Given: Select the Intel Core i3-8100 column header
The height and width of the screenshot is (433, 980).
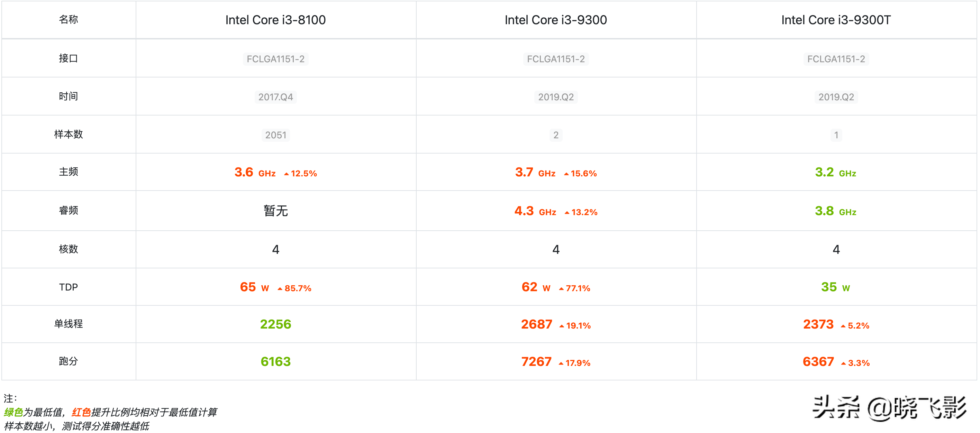Looking at the screenshot, I should (275, 20).
